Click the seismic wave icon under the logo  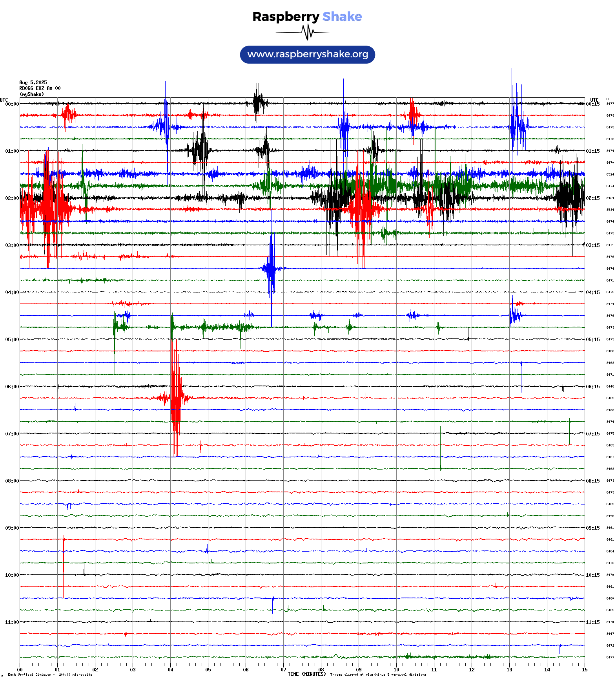[307, 32]
